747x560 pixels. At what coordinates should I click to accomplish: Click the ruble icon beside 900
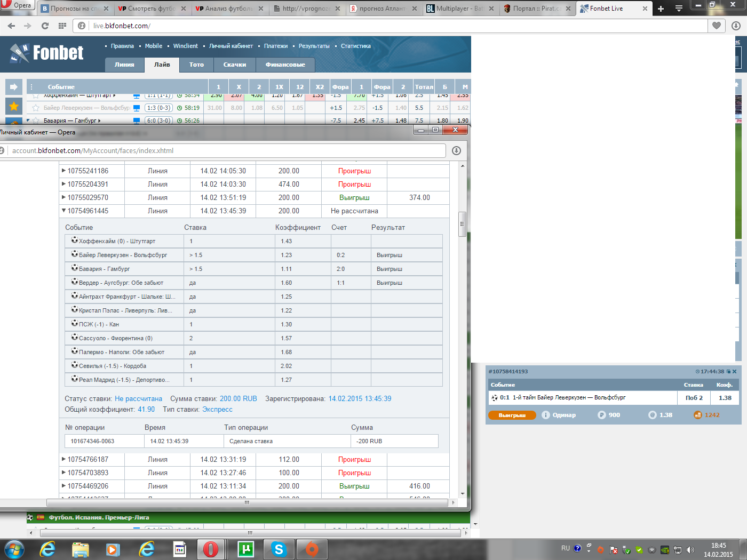tap(602, 415)
